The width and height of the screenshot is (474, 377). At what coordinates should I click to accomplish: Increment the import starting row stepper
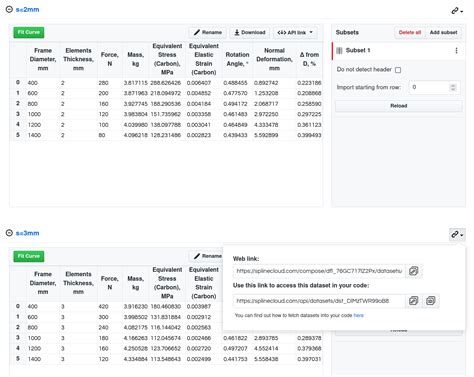tap(453, 85)
